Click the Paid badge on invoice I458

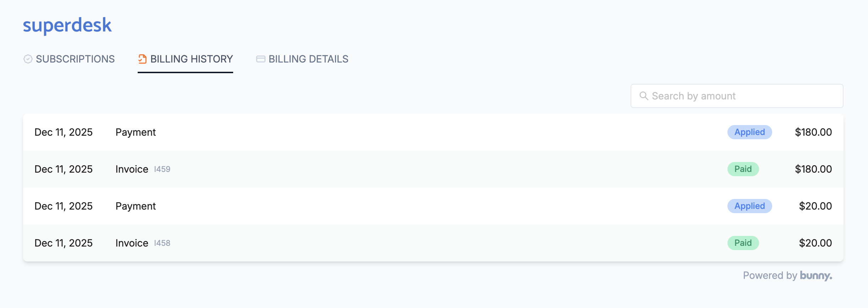pyautogui.click(x=743, y=243)
